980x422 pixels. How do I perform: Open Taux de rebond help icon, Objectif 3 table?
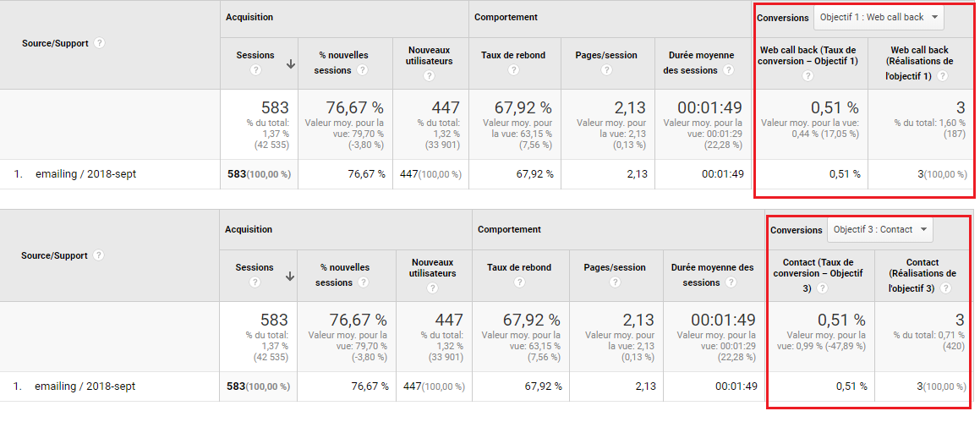tap(519, 282)
